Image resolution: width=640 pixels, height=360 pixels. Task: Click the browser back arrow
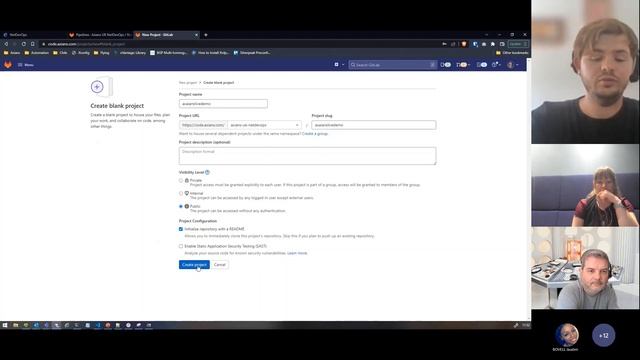(x=6, y=44)
